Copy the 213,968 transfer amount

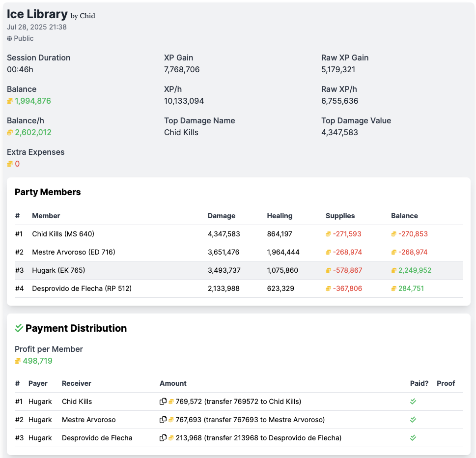[x=163, y=438]
